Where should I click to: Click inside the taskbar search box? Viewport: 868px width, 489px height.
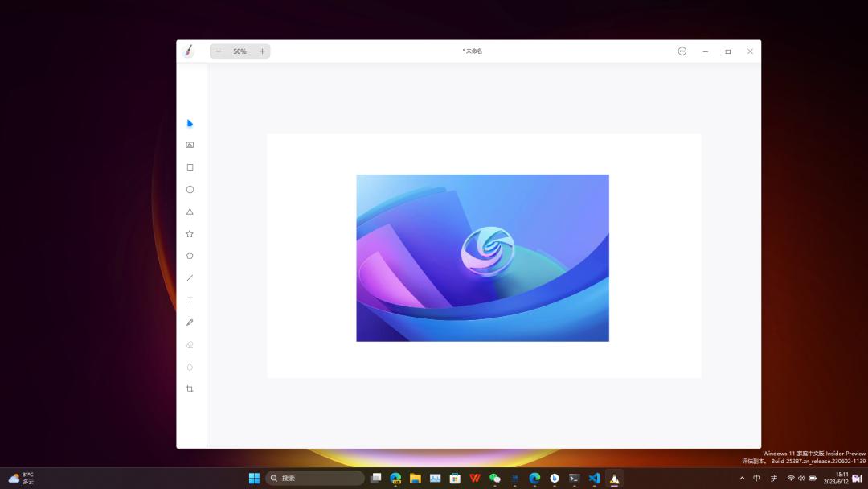[313, 477]
